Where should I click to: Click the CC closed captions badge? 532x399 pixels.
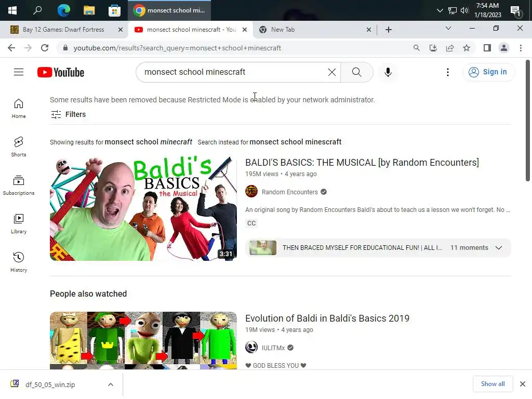point(251,223)
